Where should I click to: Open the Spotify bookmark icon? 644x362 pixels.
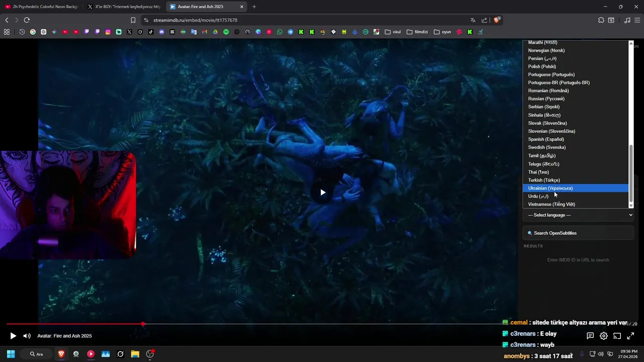point(226,32)
